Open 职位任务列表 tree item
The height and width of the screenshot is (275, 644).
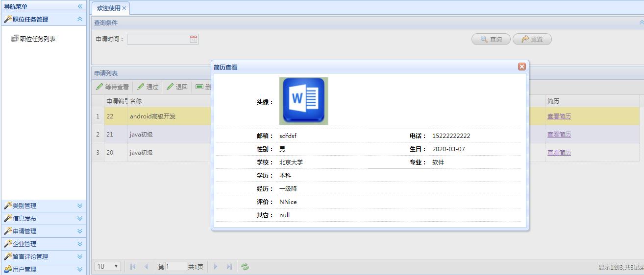pyautogui.click(x=38, y=39)
